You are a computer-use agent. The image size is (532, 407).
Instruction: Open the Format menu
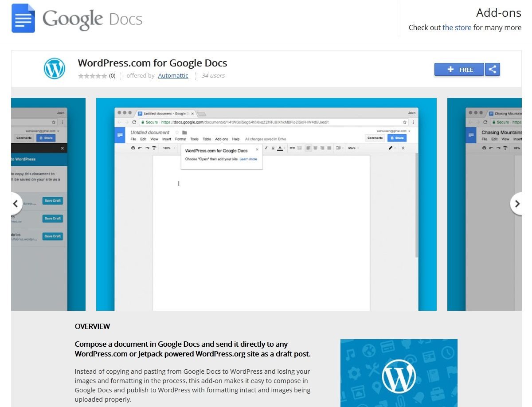pos(180,138)
